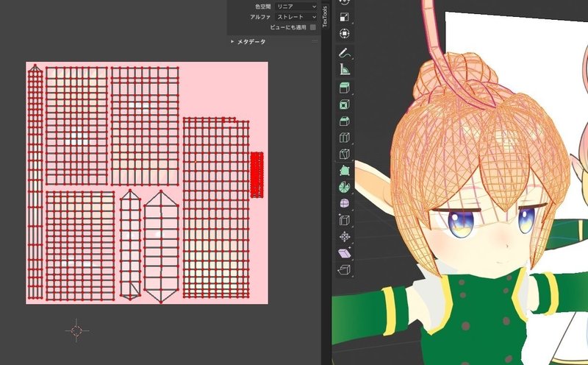
Task: Select the Extrude Region tool
Action: [x=344, y=88]
